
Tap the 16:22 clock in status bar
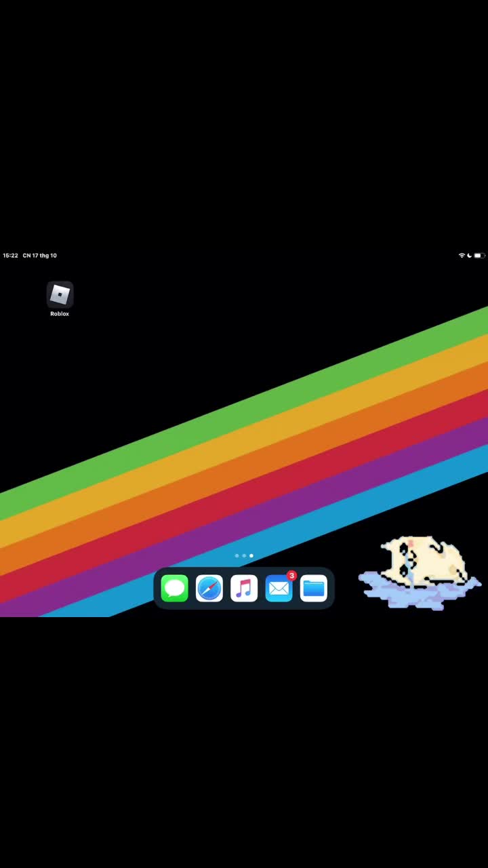tap(10, 256)
